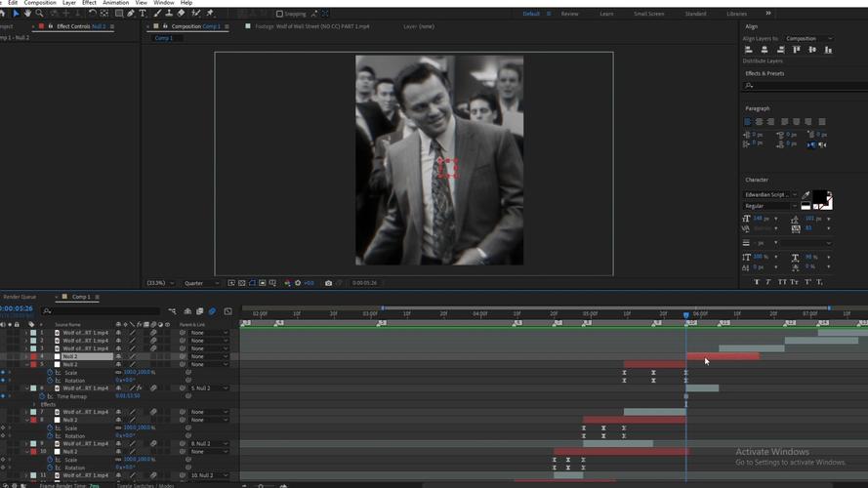Viewport: 868px width, 488px height.
Task: Select the Pen tool
Action: 131,14
